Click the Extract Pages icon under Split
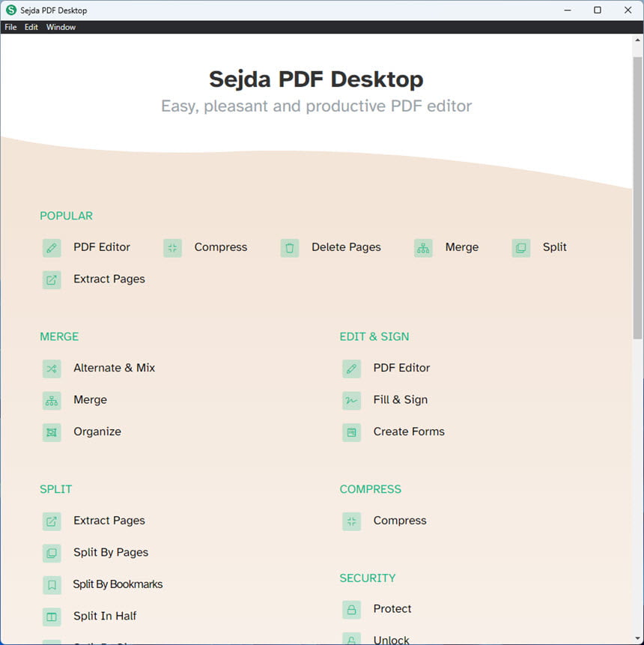The image size is (644, 645). click(x=52, y=521)
